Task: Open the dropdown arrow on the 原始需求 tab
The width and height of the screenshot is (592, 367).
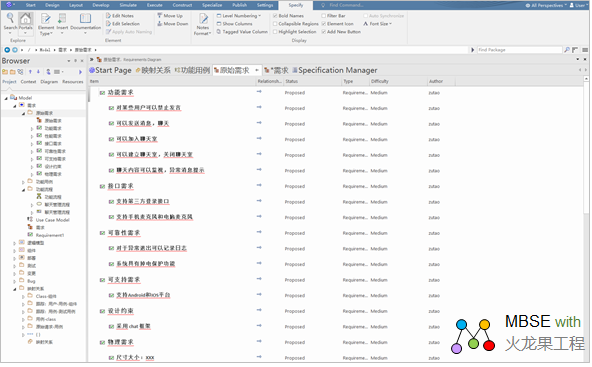Action: tap(257, 70)
